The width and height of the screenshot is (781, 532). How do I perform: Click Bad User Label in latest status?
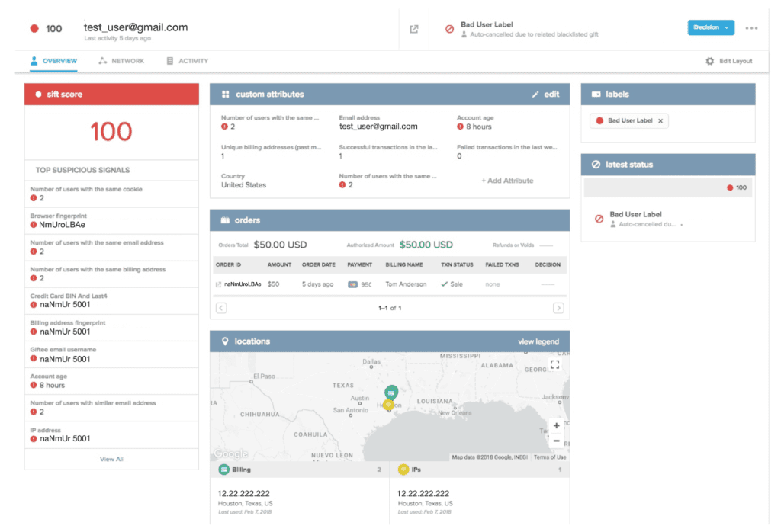635,214
